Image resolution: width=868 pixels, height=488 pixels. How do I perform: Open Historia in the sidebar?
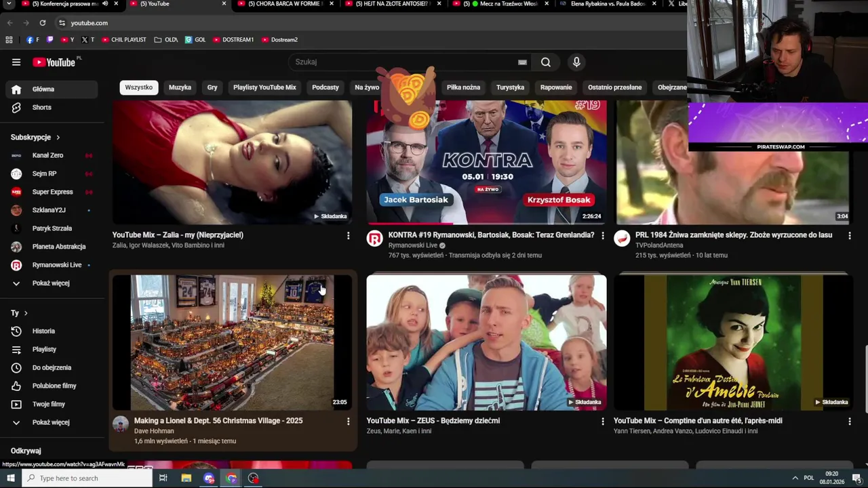(52, 331)
